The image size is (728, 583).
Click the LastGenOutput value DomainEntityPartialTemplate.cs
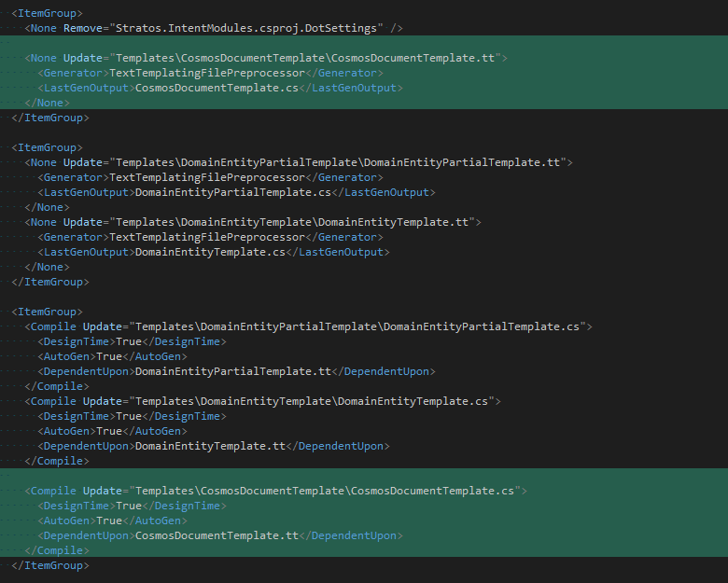point(233,192)
